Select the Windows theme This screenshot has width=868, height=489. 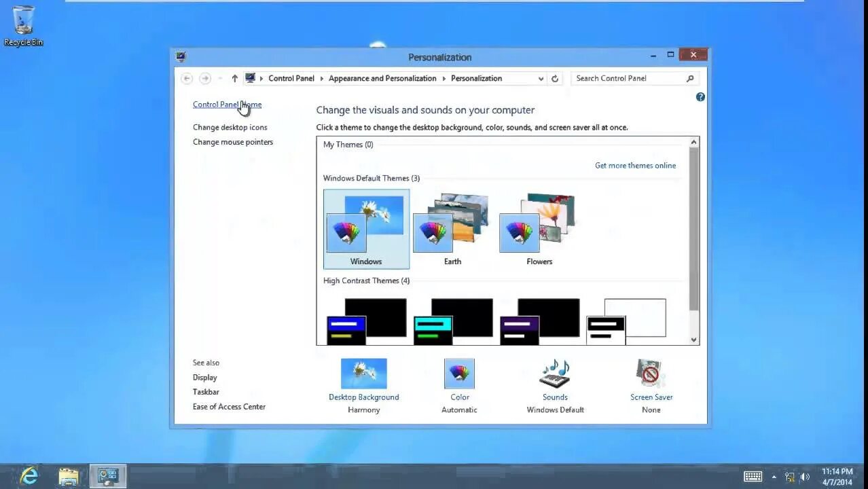pos(366,230)
